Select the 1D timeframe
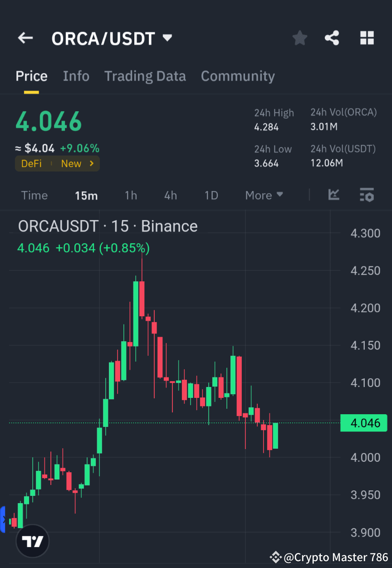Image resolution: width=392 pixels, height=568 pixels. (211, 195)
